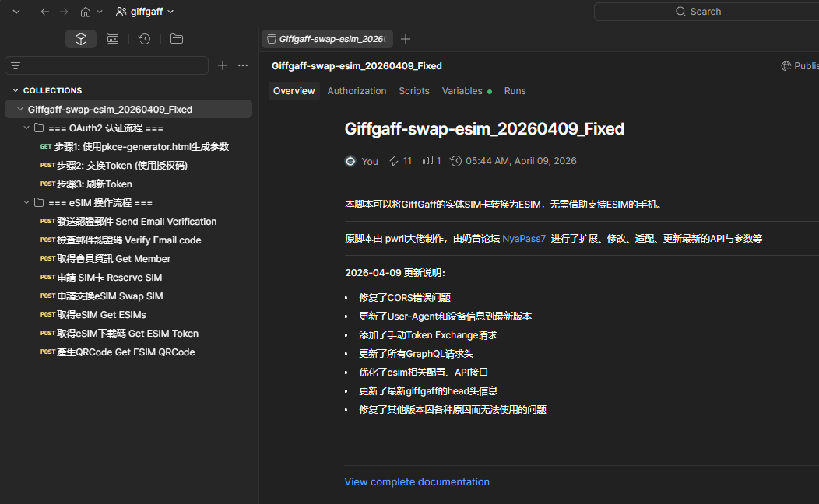The image size is (819, 504).
Task: Switch to the Variables tab
Action: (x=466, y=91)
